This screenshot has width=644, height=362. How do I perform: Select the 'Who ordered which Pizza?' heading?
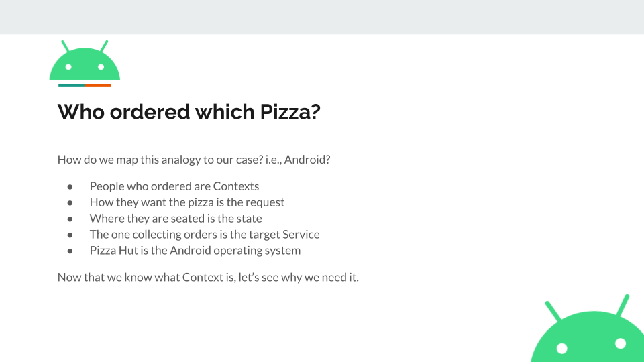[189, 112]
